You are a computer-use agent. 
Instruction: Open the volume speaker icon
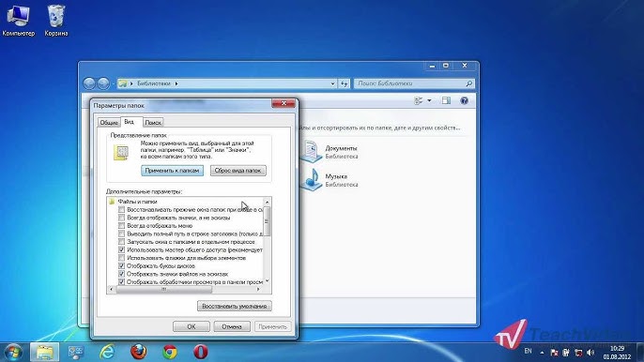[591, 353]
